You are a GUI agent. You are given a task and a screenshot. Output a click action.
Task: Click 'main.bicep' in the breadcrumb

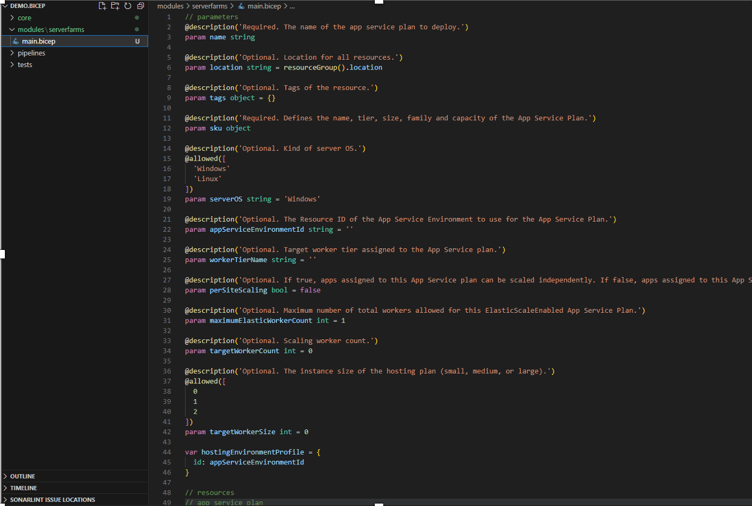pos(264,6)
